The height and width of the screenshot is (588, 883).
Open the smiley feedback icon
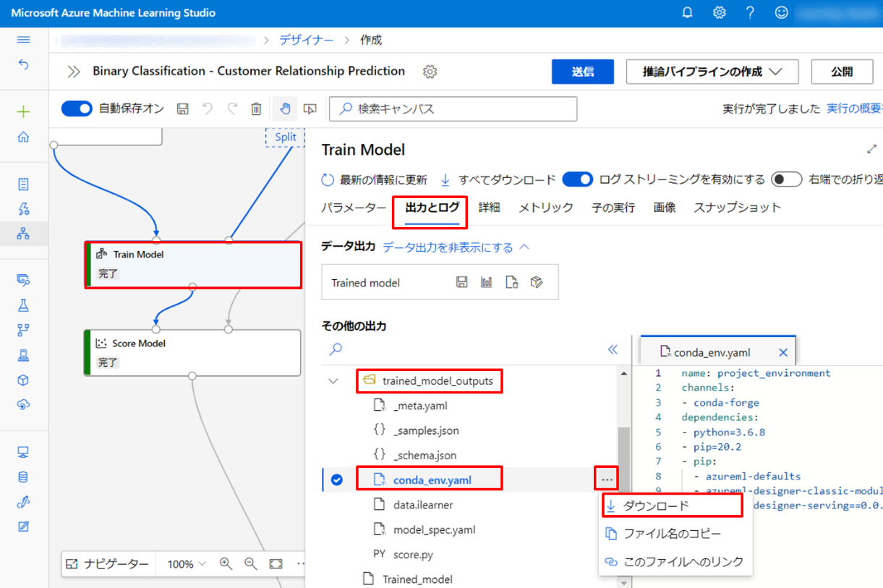coord(781,12)
